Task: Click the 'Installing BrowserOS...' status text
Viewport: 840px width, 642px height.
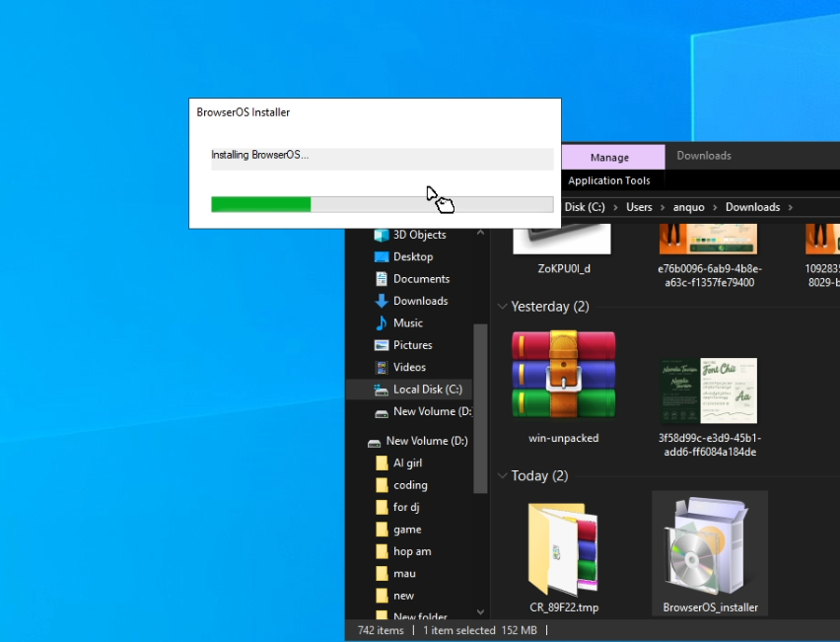Action: 260,155
